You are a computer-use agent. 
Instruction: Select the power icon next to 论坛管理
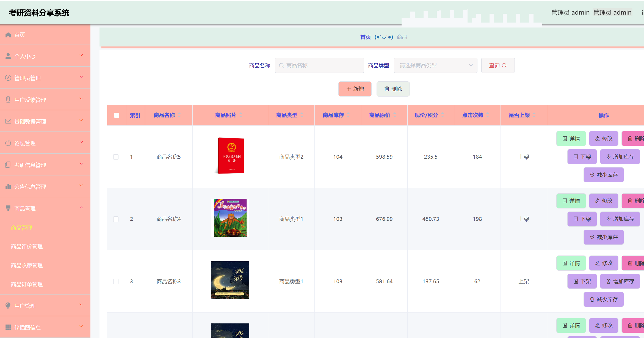click(x=8, y=143)
